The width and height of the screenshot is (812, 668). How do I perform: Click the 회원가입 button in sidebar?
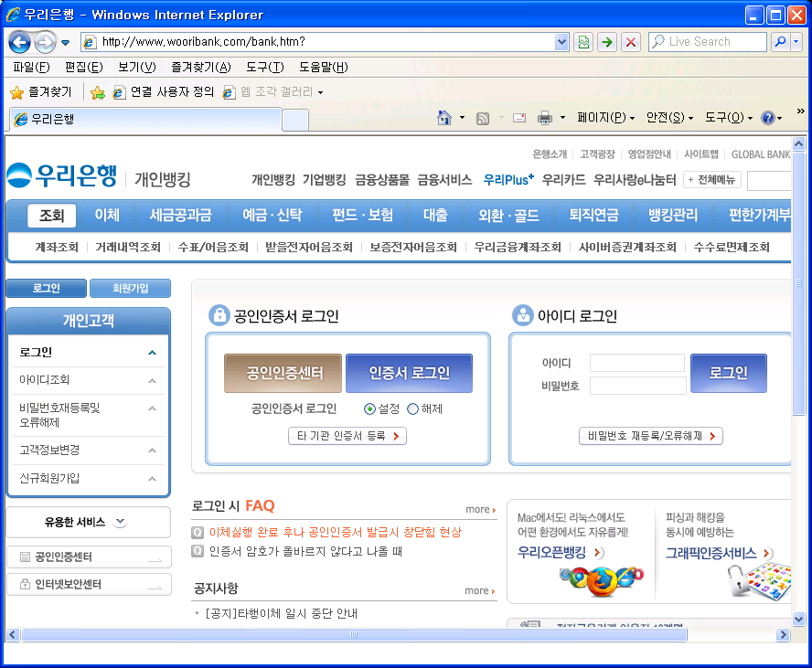(x=130, y=288)
